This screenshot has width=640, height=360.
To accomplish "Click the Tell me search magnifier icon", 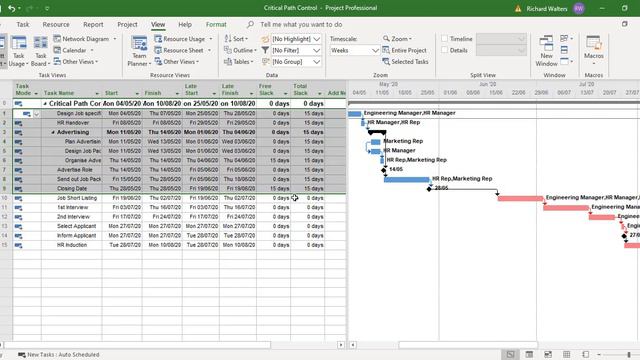I will click(x=250, y=24).
